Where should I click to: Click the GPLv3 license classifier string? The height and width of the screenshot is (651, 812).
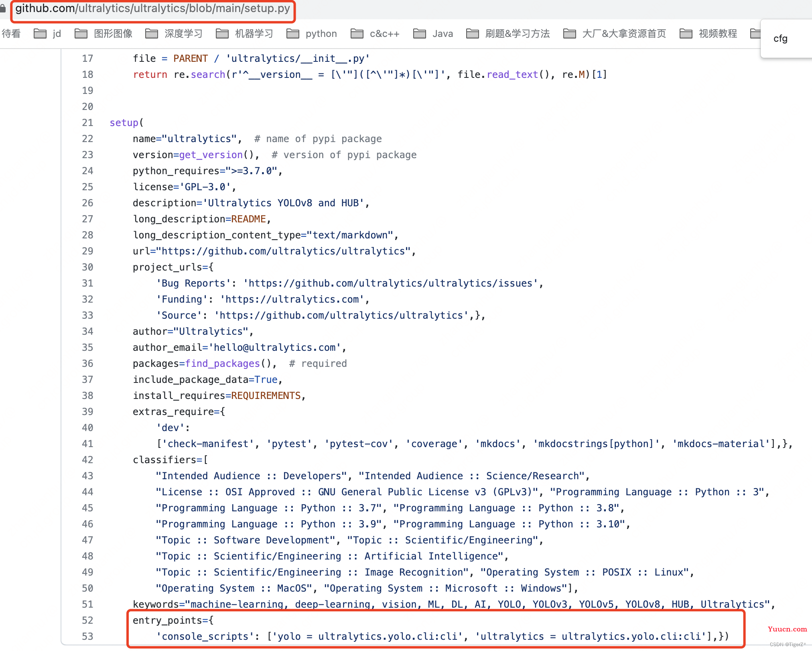point(347,492)
